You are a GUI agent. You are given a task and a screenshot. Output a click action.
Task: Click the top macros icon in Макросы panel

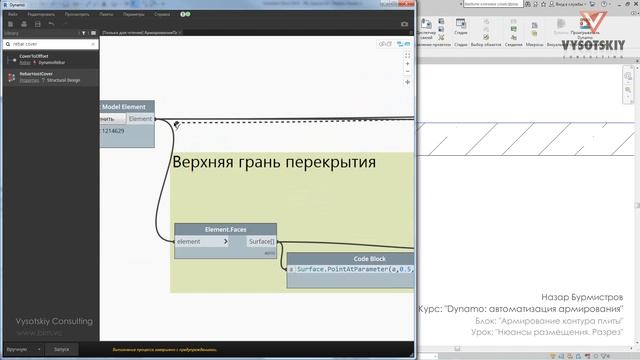534,25
